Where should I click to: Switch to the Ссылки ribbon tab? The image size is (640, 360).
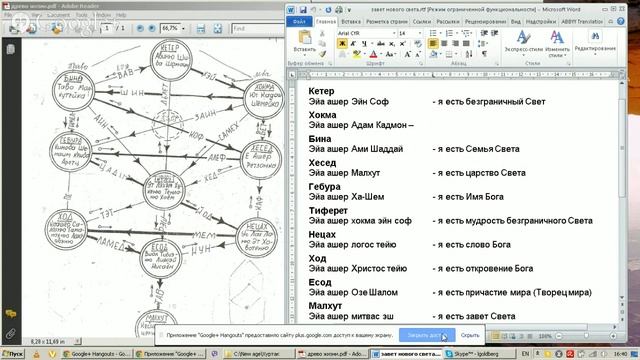pyautogui.click(x=422, y=22)
